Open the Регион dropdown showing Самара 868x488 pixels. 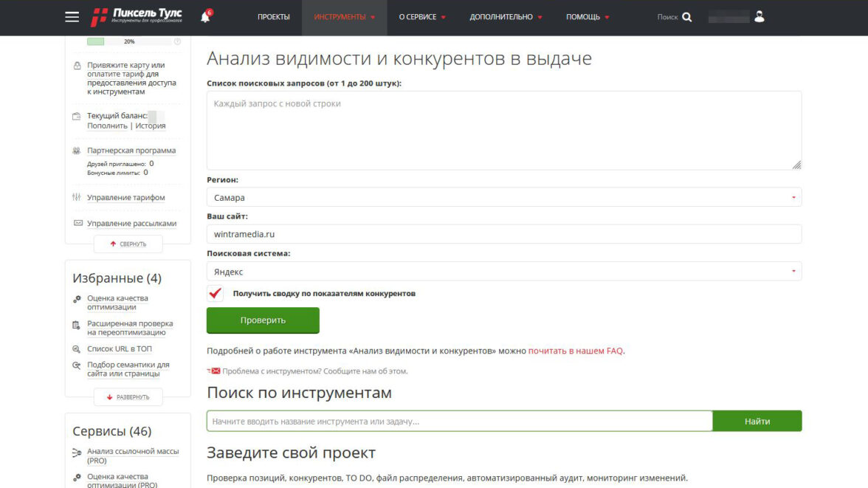coord(503,197)
